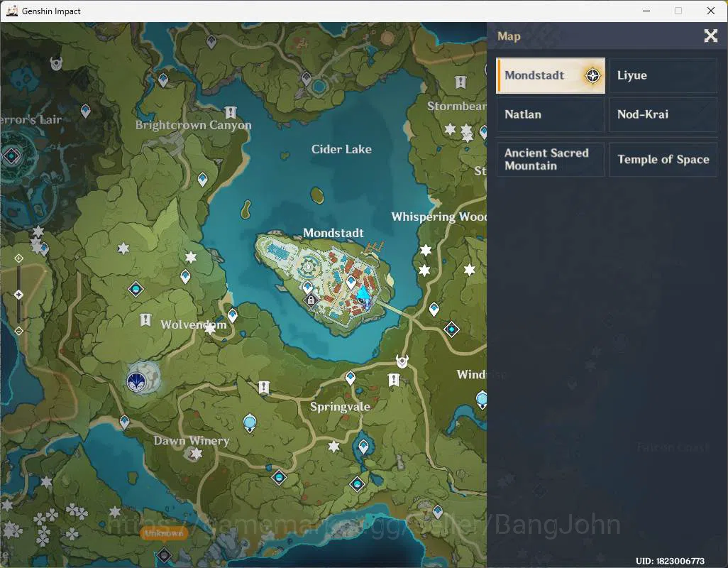The height and width of the screenshot is (568, 728).
Task: Click the Springvale location label
Action: (340, 406)
